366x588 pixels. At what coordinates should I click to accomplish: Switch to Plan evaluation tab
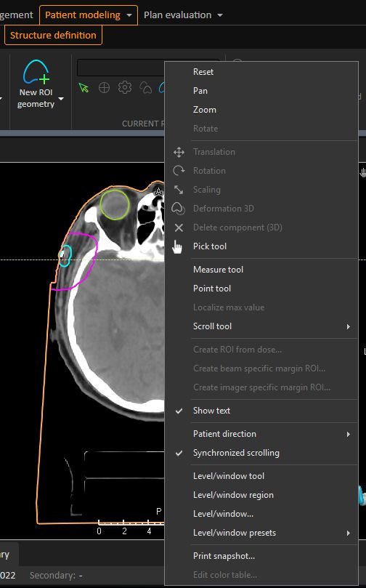pyautogui.click(x=178, y=15)
